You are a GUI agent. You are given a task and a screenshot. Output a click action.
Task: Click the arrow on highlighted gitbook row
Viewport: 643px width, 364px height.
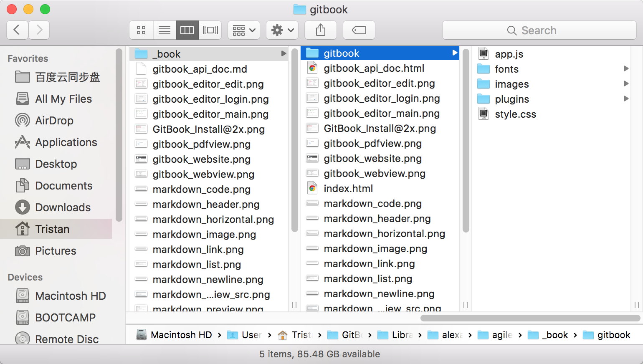(x=455, y=53)
